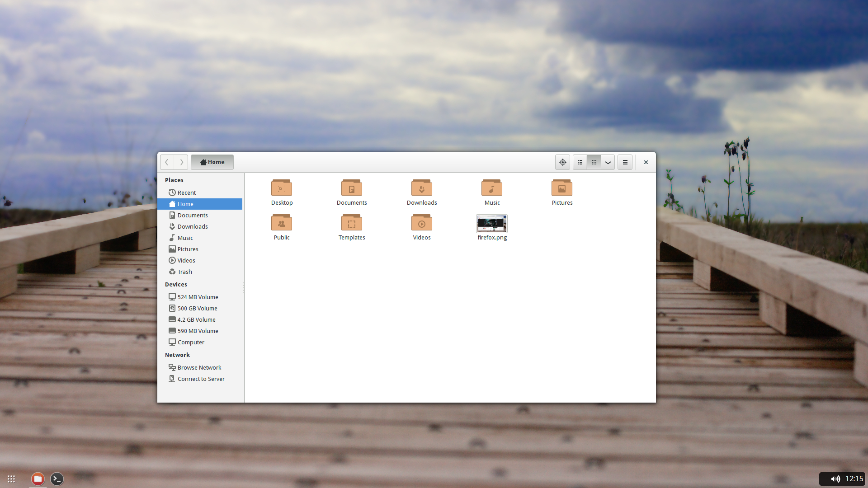The height and width of the screenshot is (488, 868).
Task: Select the 590 MB Volume device
Action: tap(200, 331)
